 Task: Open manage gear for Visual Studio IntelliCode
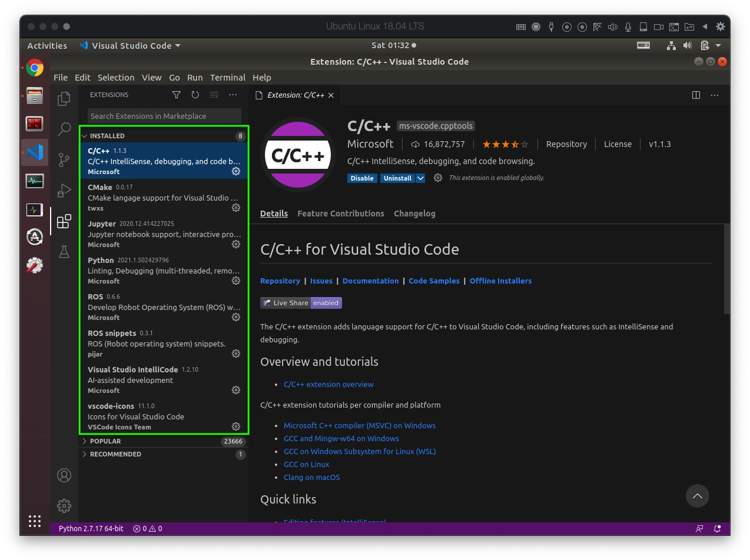(236, 390)
